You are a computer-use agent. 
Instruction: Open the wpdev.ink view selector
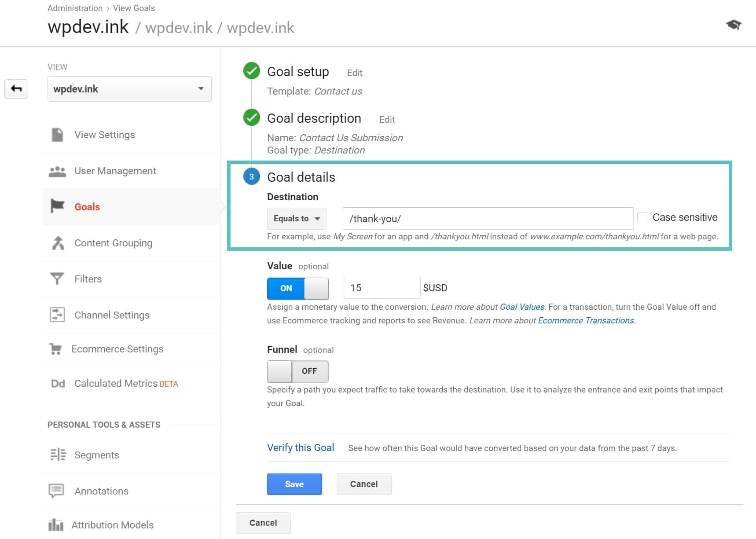tap(129, 88)
